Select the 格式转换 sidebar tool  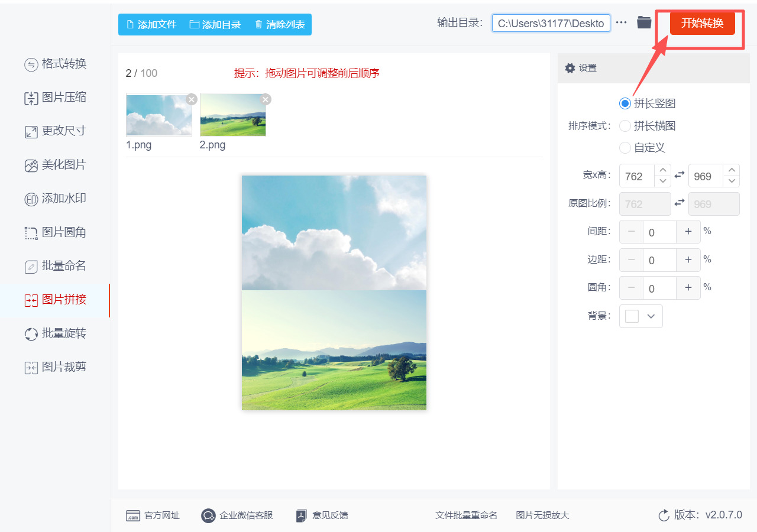55,64
